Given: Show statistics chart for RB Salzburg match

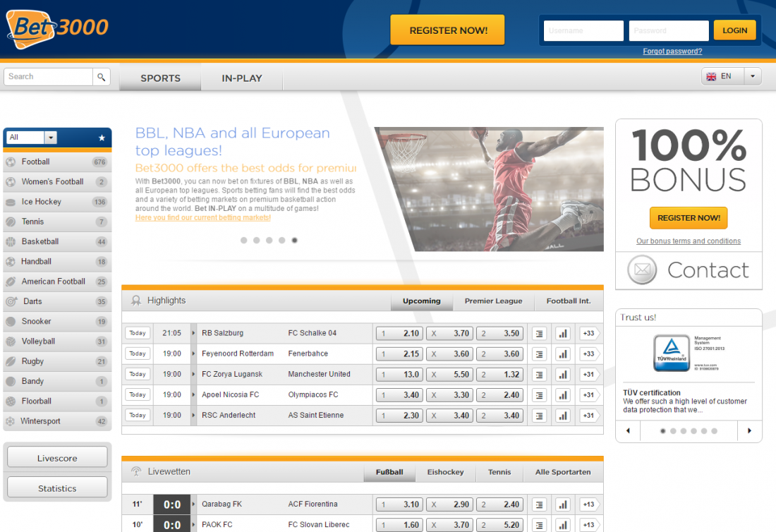Looking at the screenshot, I should pos(563,334).
